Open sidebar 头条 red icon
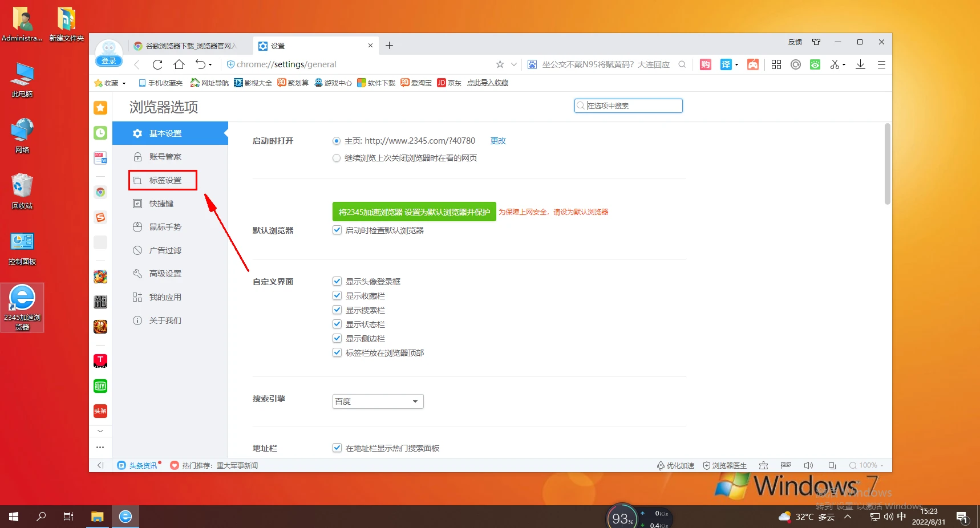The image size is (980, 528). [x=100, y=411]
